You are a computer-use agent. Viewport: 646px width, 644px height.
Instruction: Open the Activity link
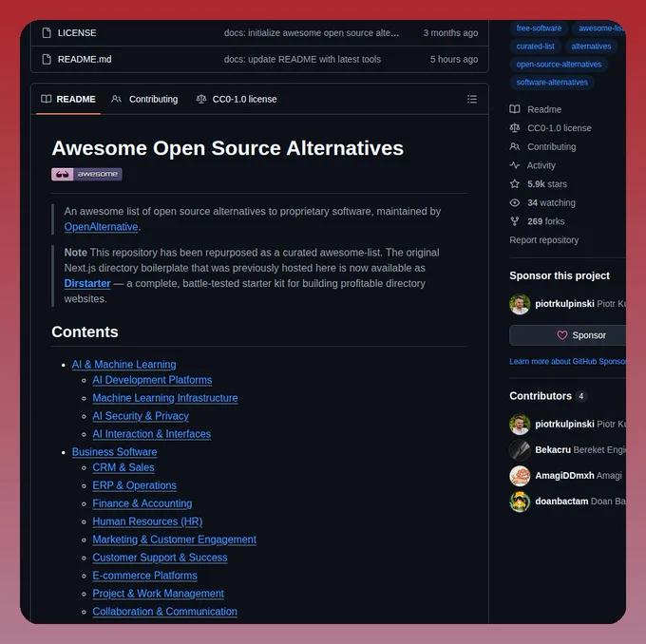(x=541, y=165)
